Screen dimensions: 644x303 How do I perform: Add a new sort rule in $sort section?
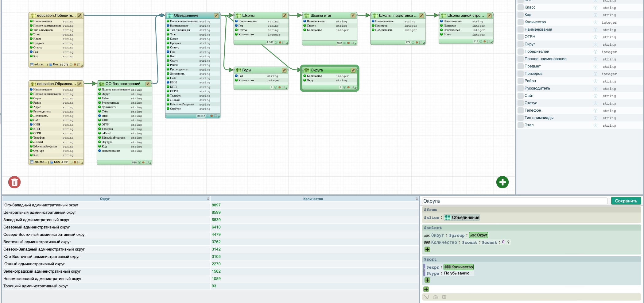point(427,280)
